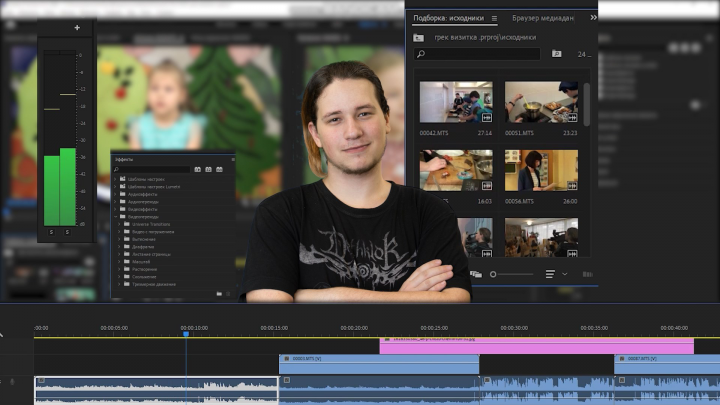Click the first accelerated effects filter icon

(x=197, y=169)
